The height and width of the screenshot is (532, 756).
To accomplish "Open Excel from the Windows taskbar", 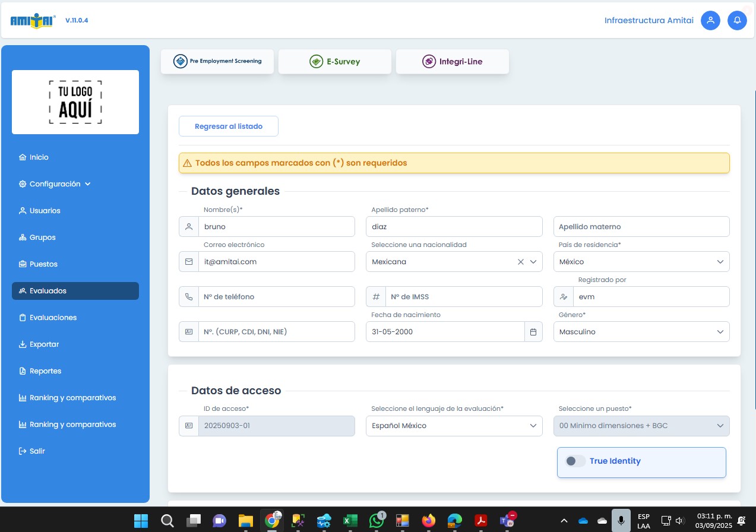I will [350, 521].
